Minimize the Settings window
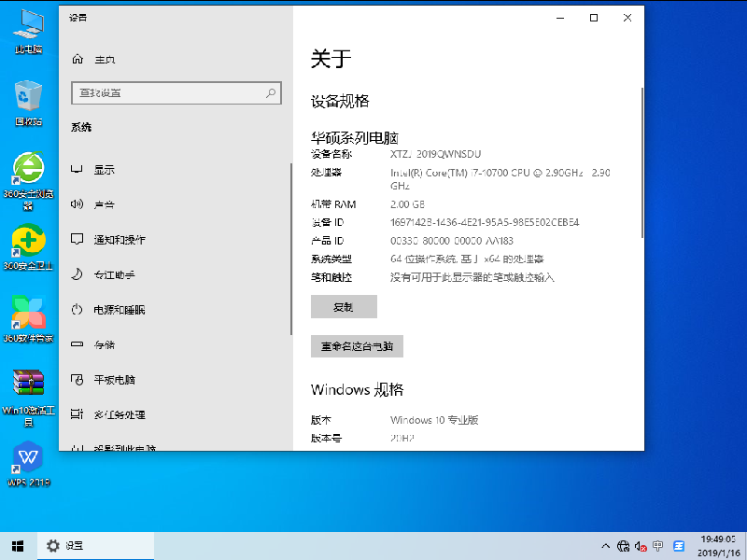The image size is (747, 560). [560, 18]
